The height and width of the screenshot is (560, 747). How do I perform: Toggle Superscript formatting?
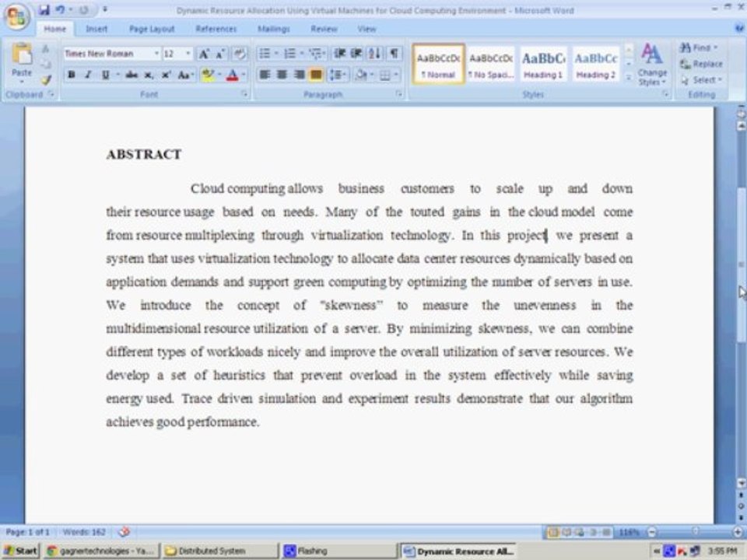point(166,75)
